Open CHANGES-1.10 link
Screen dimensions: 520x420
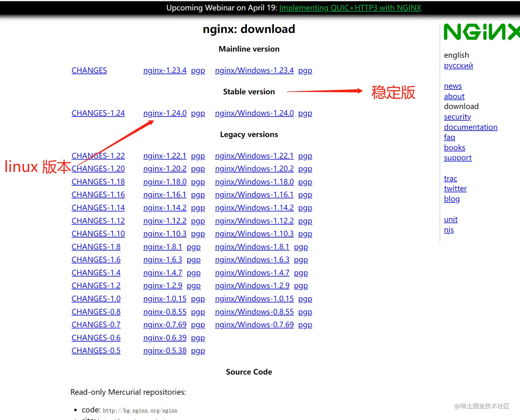98,234
